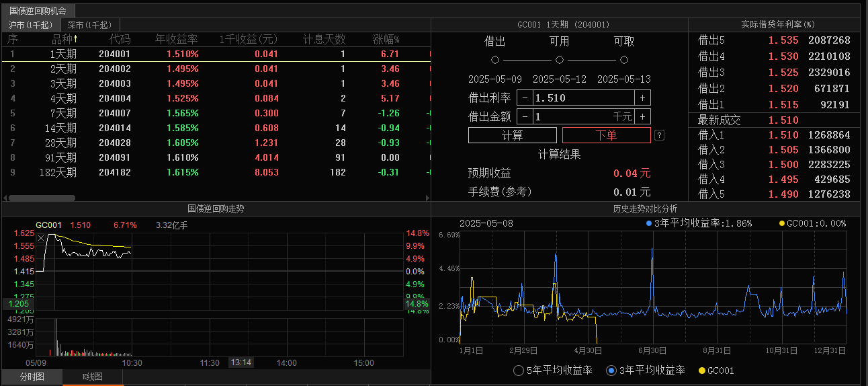The width and height of the screenshot is (868, 386).
Task: Decrease 借出金额 with the minus button
Action: [x=525, y=117]
